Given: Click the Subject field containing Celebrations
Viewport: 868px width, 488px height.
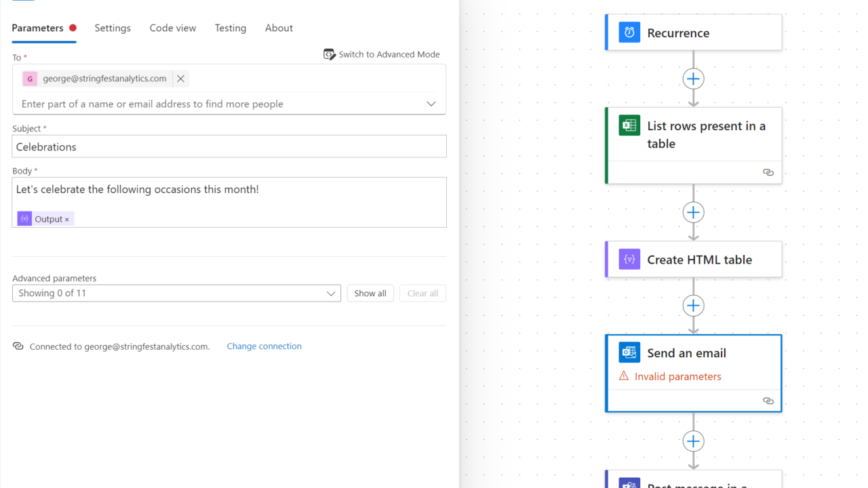Looking at the screenshot, I should [x=229, y=147].
